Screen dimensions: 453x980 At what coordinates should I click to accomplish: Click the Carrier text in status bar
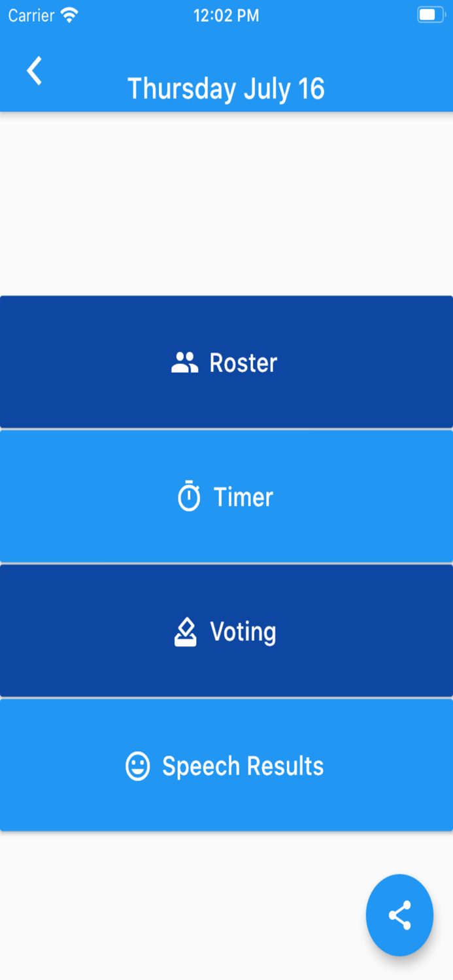click(x=31, y=15)
